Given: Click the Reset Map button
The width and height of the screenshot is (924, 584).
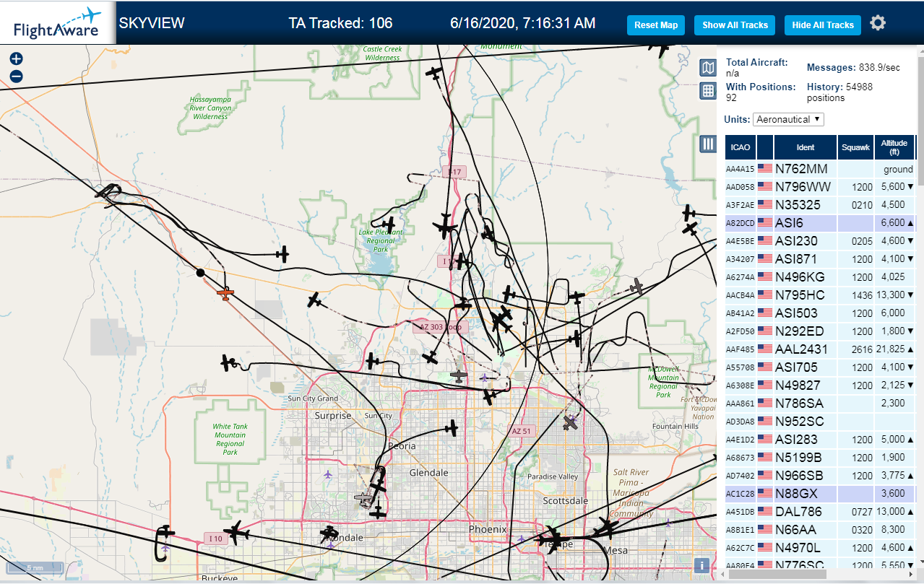Looking at the screenshot, I should pyautogui.click(x=656, y=25).
